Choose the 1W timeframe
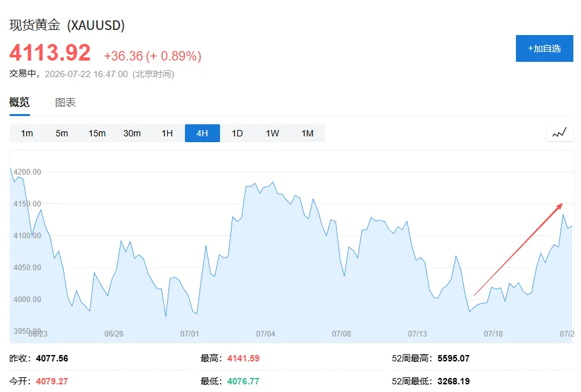 (272, 133)
